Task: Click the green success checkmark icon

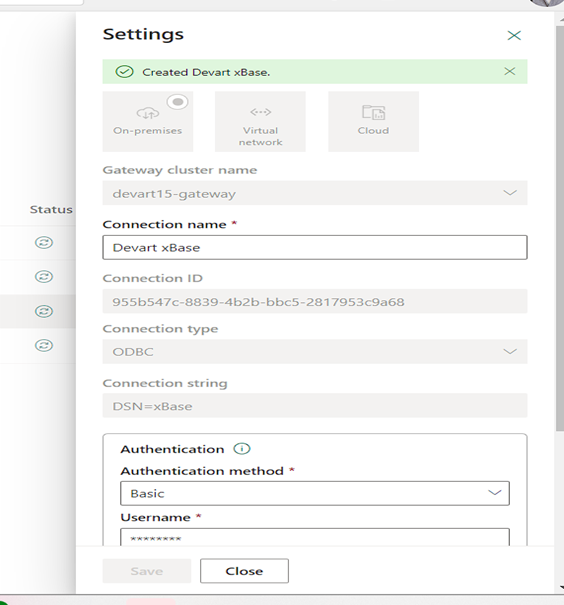Action: pyautogui.click(x=125, y=72)
